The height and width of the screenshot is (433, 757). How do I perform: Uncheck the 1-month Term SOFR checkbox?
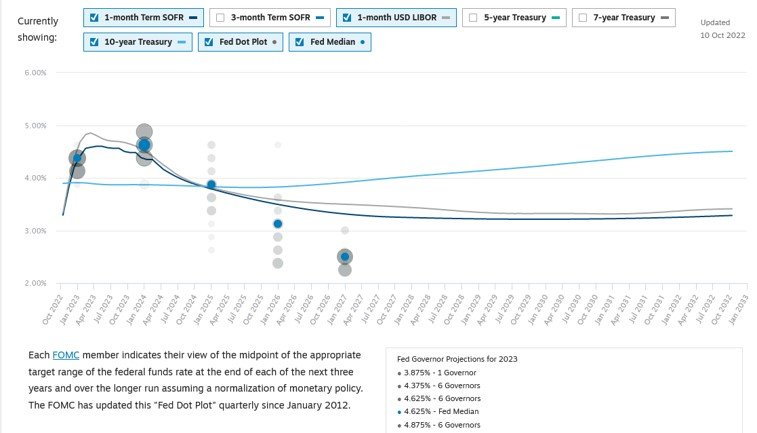click(x=94, y=18)
